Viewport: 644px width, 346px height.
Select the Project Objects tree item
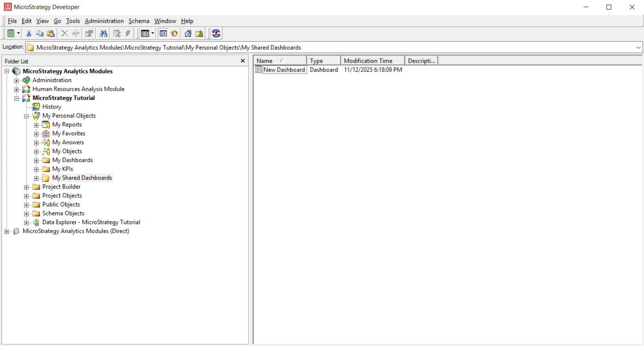click(62, 196)
